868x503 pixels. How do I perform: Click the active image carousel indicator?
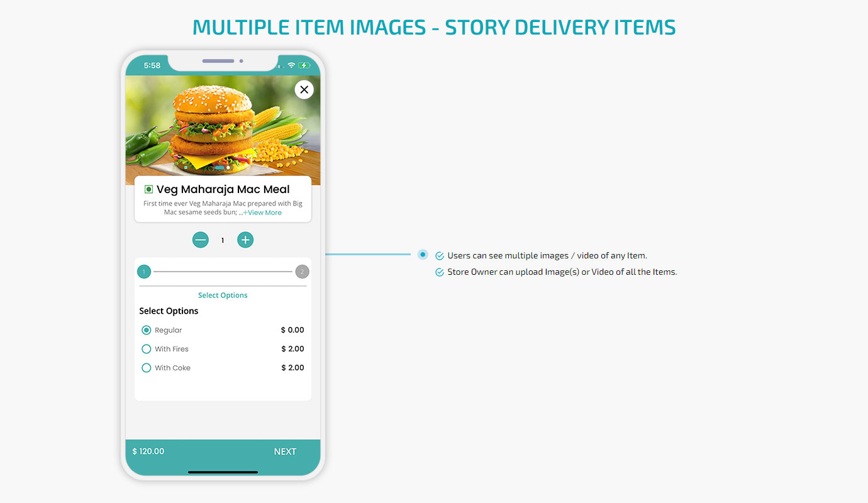click(219, 168)
